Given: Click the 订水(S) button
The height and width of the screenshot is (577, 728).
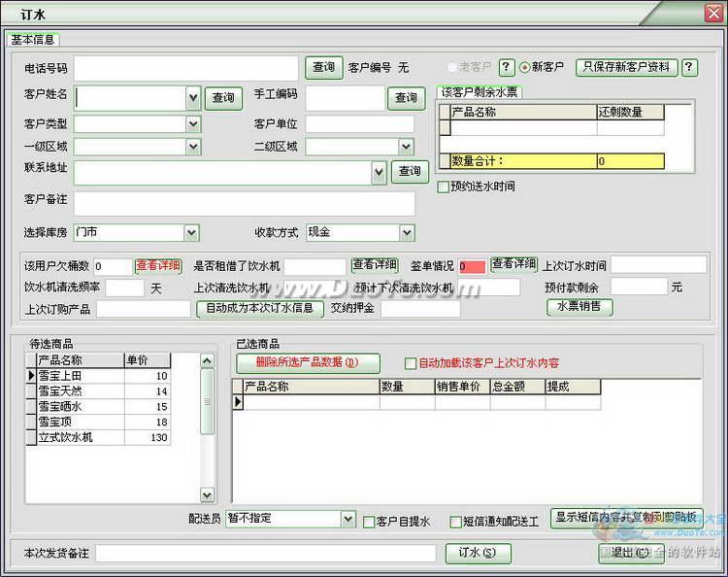Looking at the screenshot, I should click(478, 553).
